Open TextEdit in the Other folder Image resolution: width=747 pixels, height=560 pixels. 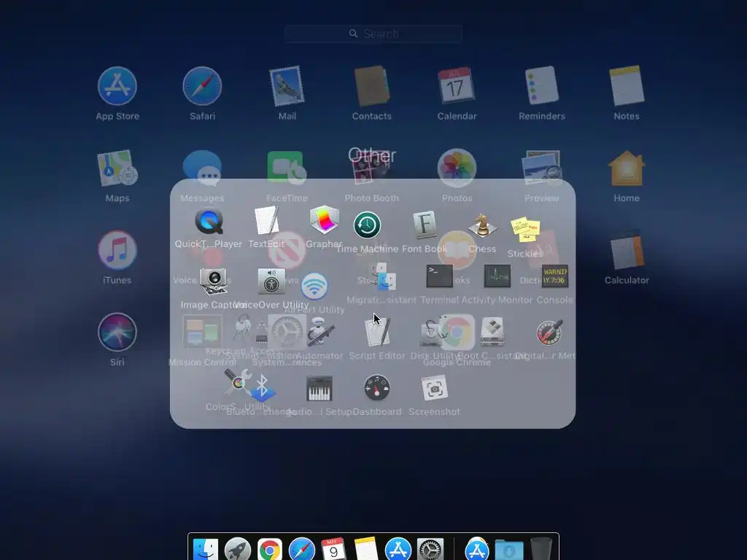(x=267, y=221)
